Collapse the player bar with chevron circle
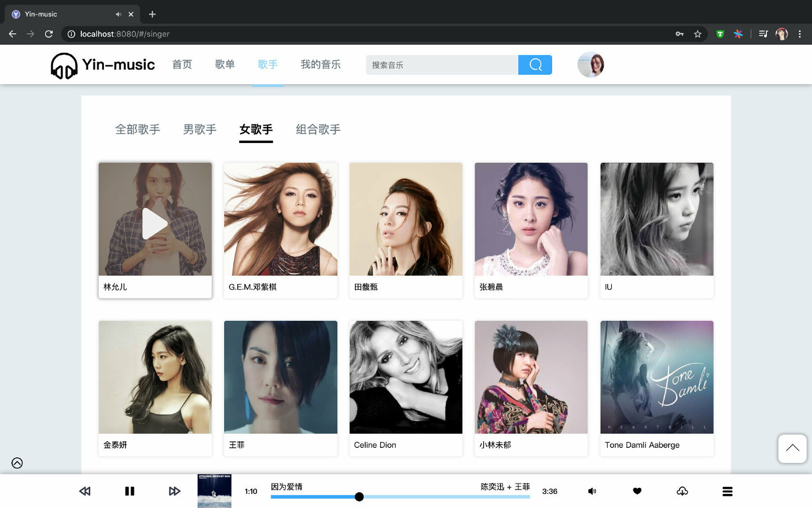Screen dimensions: 812x508 (x=17, y=463)
